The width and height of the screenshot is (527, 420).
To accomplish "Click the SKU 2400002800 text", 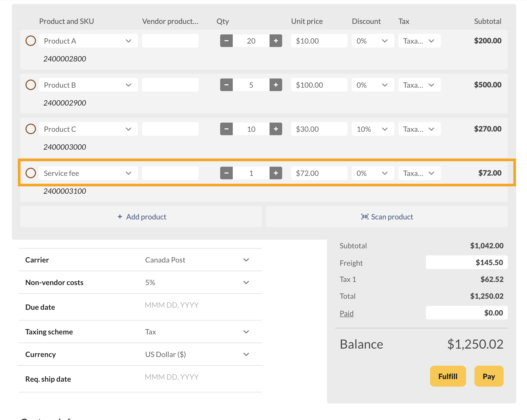I will coord(65,59).
